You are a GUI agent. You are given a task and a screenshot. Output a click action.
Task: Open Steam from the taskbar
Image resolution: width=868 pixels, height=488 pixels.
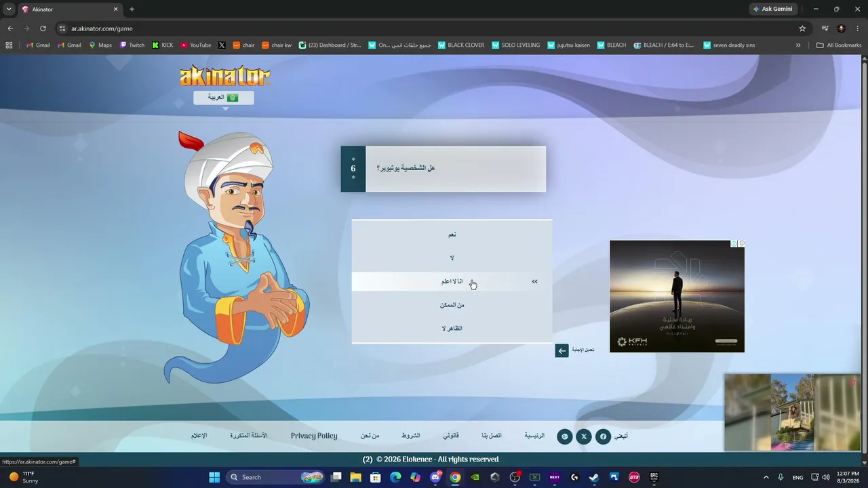tap(594, 477)
